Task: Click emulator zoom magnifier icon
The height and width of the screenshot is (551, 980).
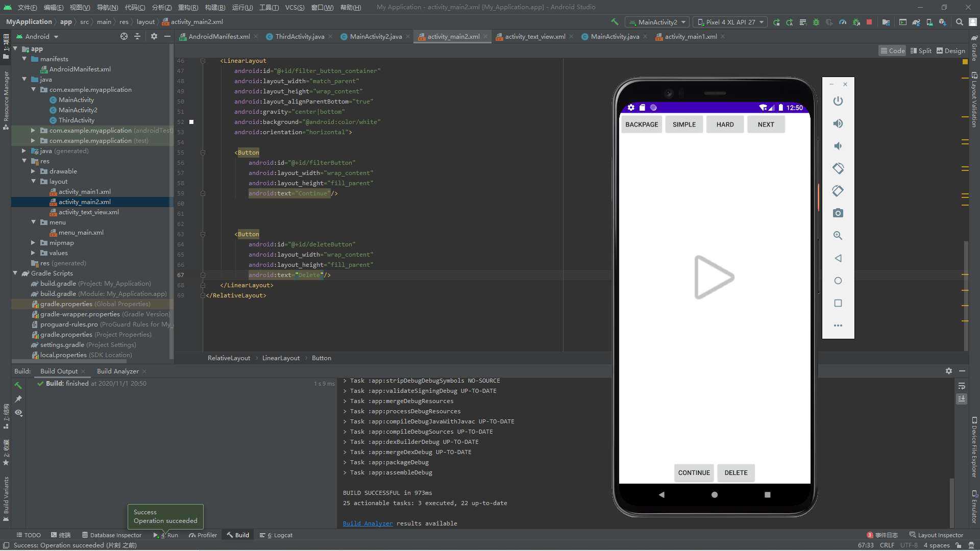Action: (838, 236)
